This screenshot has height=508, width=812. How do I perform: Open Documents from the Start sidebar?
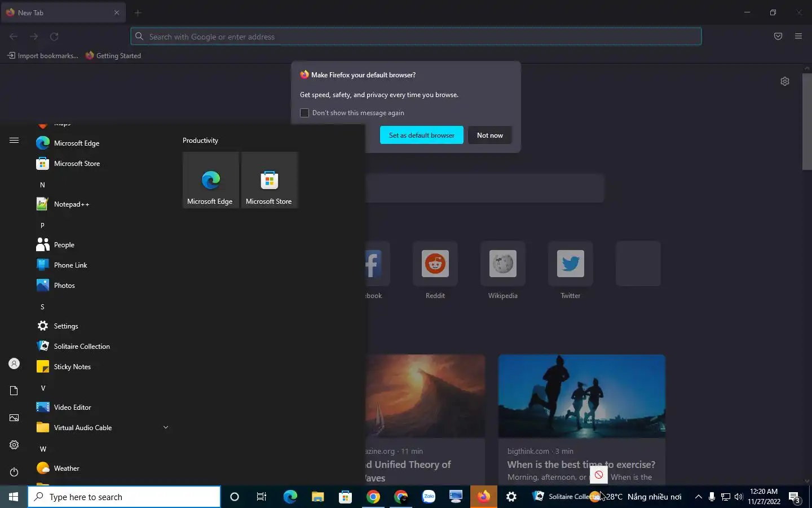pyautogui.click(x=14, y=391)
